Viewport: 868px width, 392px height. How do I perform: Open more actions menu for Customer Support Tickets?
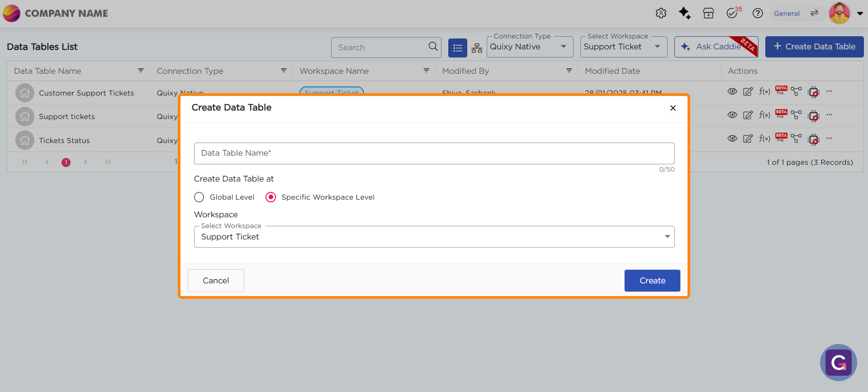tap(829, 91)
